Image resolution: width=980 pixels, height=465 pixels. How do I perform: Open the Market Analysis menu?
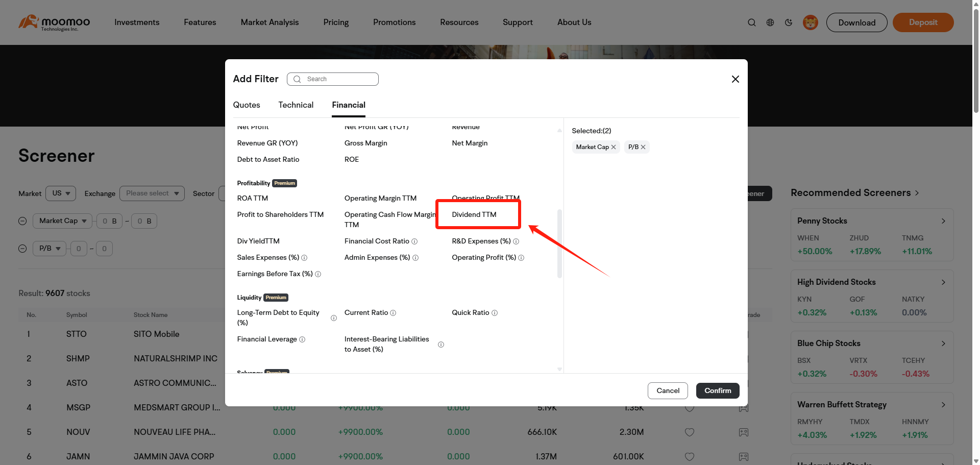[x=270, y=22]
